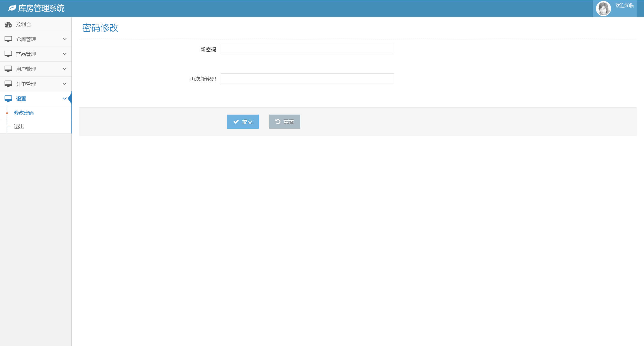
Task: Expand the 仓库管理 chevron arrow
Action: [65, 39]
